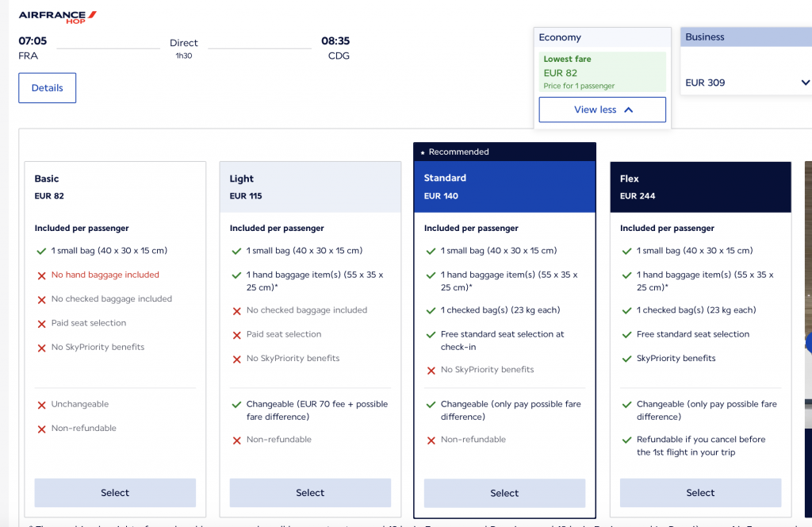Click red X beside Basic No SkyPriority benefits
This screenshot has height=527, width=812.
(x=41, y=348)
